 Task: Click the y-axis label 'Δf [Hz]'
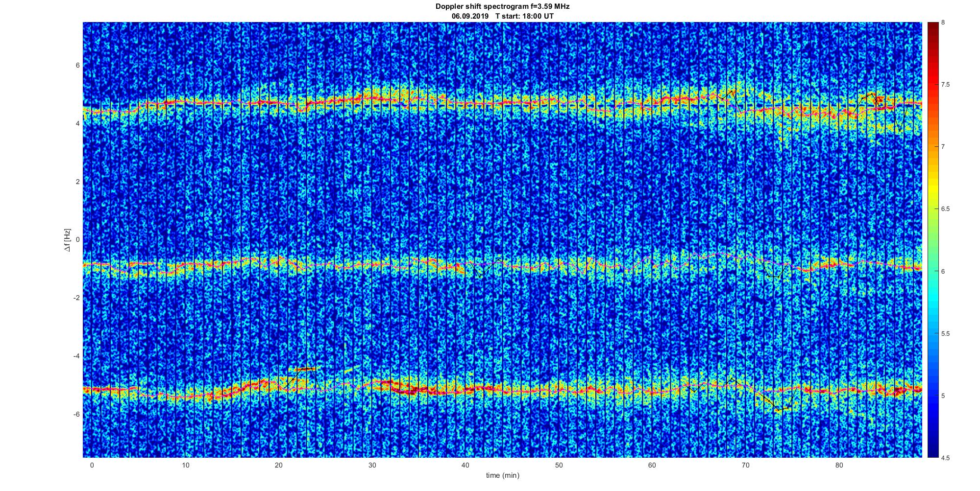click(x=67, y=240)
